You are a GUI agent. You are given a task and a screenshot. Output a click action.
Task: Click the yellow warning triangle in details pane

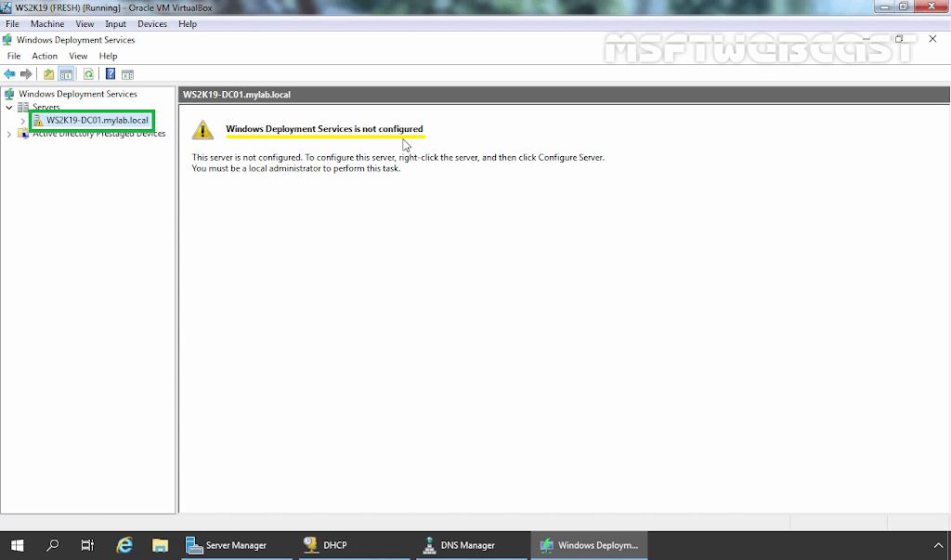pyautogui.click(x=202, y=129)
